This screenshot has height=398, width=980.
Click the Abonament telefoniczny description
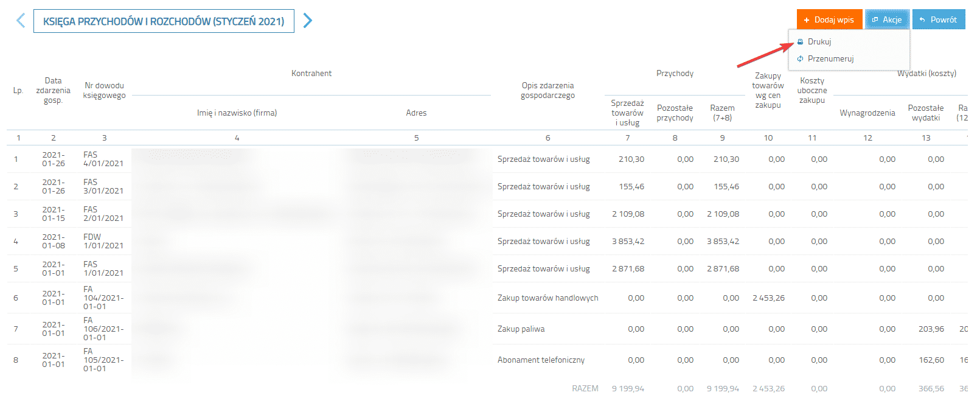tap(541, 360)
